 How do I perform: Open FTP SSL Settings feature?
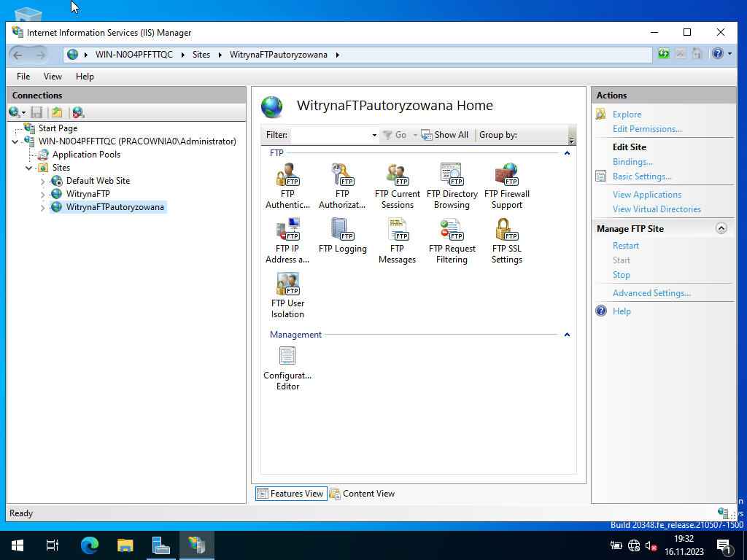pyautogui.click(x=507, y=241)
